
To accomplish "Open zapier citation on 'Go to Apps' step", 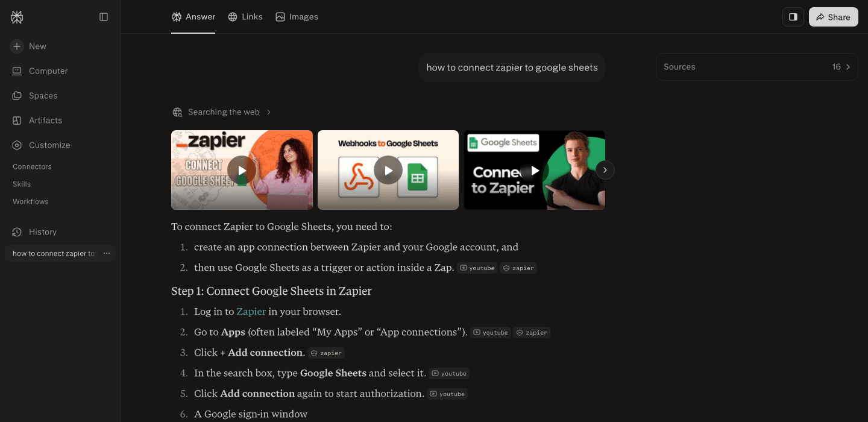I will pyautogui.click(x=532, y=333).
